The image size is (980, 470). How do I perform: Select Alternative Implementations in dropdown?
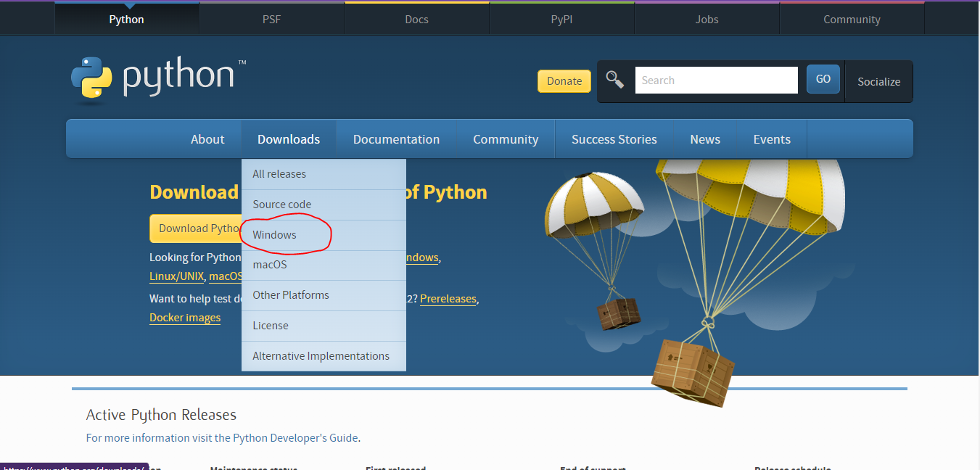tap(324, 356)
